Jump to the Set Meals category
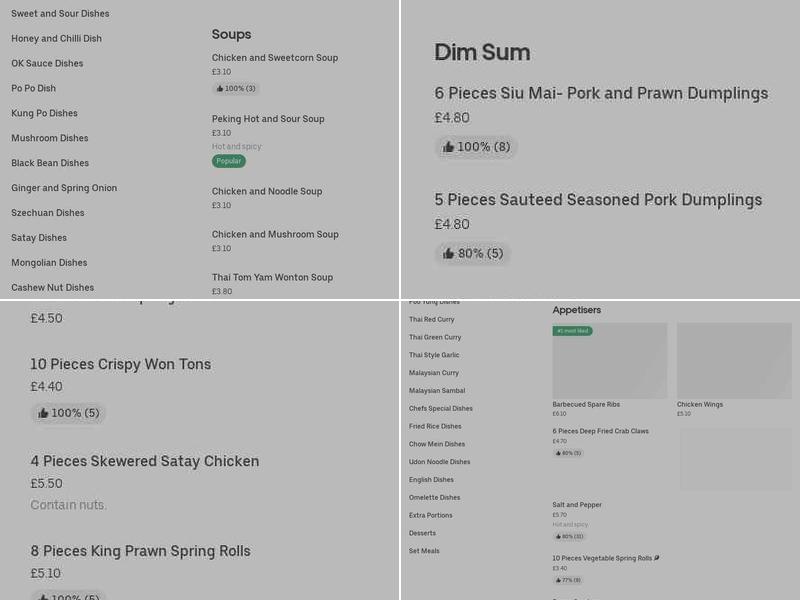This screenshot has width=800, height=600. (x=424, y=551)
